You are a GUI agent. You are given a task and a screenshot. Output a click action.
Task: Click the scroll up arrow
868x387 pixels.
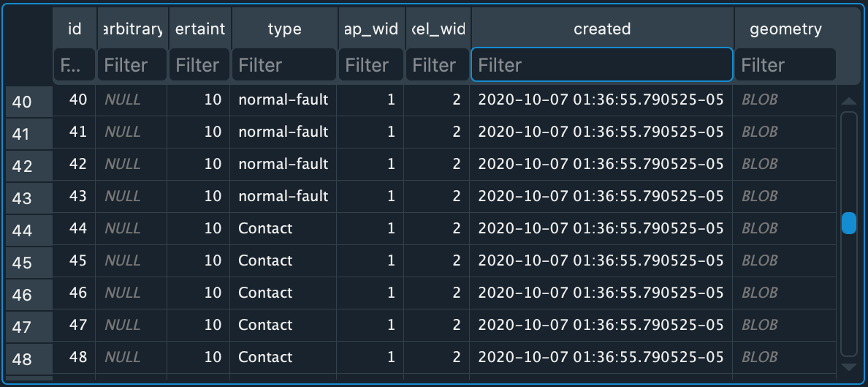pyautogui.click(x=848, y=101)
